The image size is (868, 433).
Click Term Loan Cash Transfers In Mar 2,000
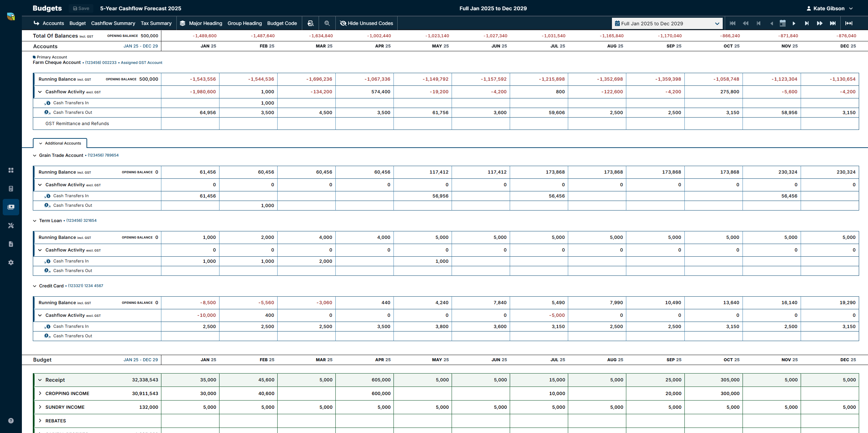click(x=326, y=261)
